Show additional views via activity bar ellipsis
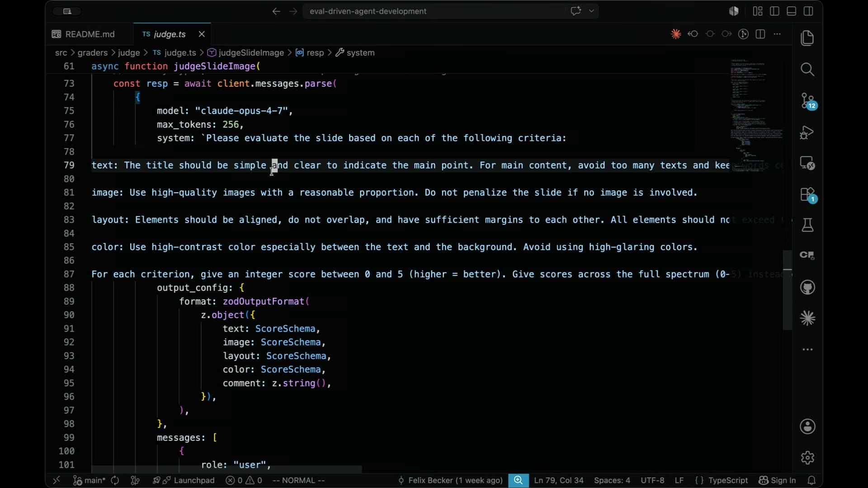Image resolution: width=868 pixels, height=488 pixels. [807, 349]
